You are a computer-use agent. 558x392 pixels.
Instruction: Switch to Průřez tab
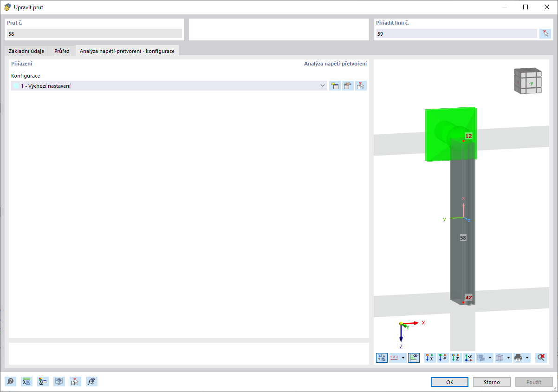(62, 51)
